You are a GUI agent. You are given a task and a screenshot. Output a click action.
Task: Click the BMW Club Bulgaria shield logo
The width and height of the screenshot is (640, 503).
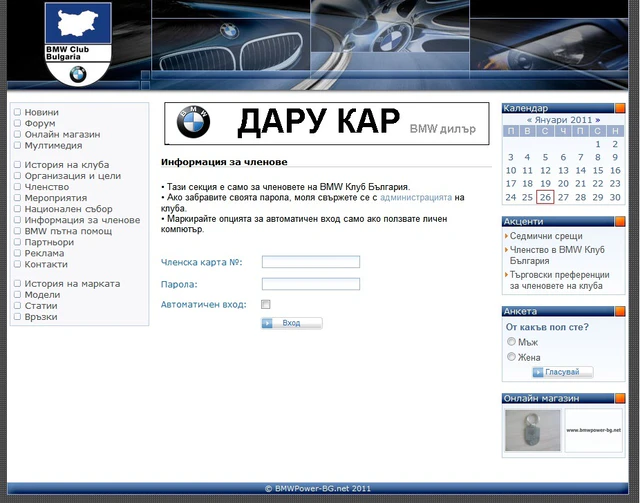coord(78,44)
